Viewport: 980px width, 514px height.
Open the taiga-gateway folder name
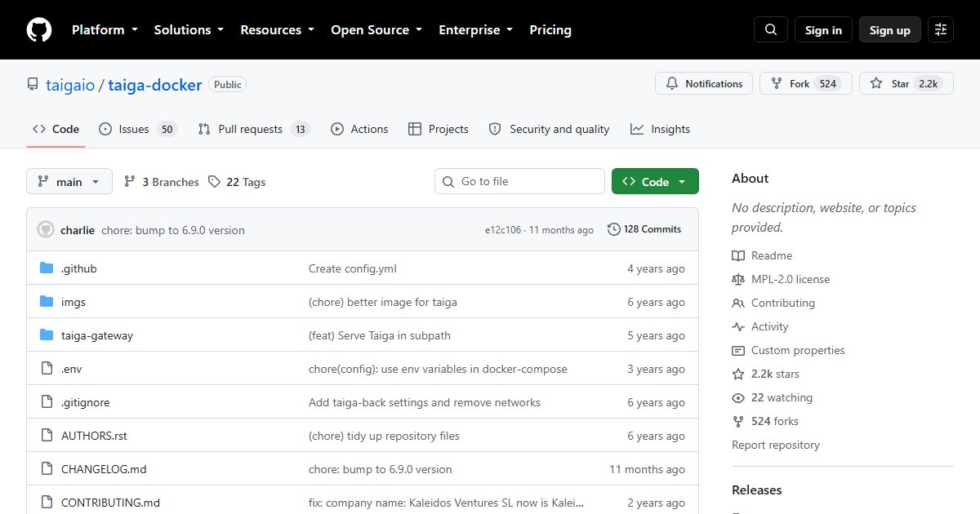click(97, 335)
